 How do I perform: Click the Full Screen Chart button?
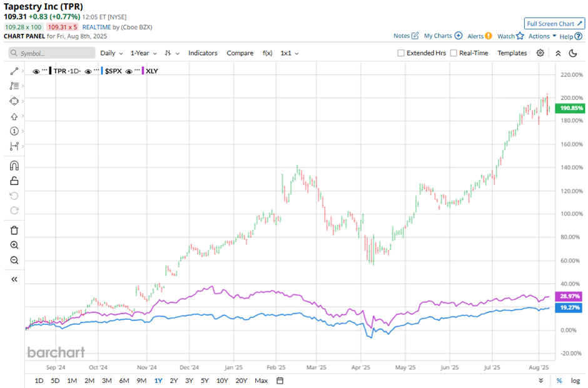click(x=554, y=24)
